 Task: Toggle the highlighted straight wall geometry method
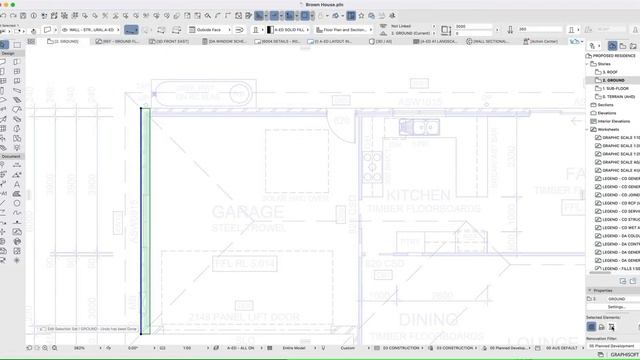click(131, 30)
